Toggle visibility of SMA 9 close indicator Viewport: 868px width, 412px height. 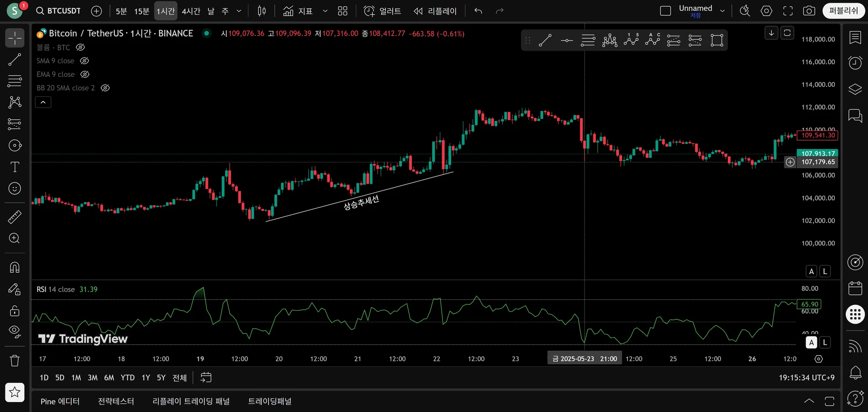tap(84, 61)
